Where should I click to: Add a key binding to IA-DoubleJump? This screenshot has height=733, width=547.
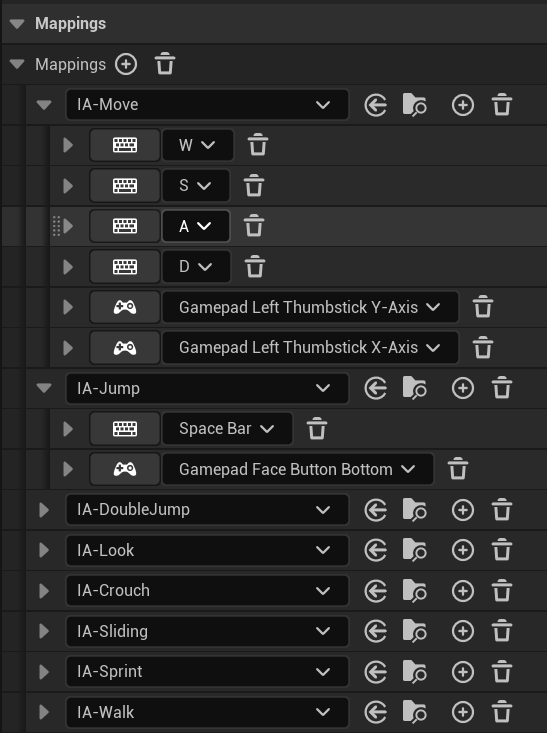coord(463,510)
